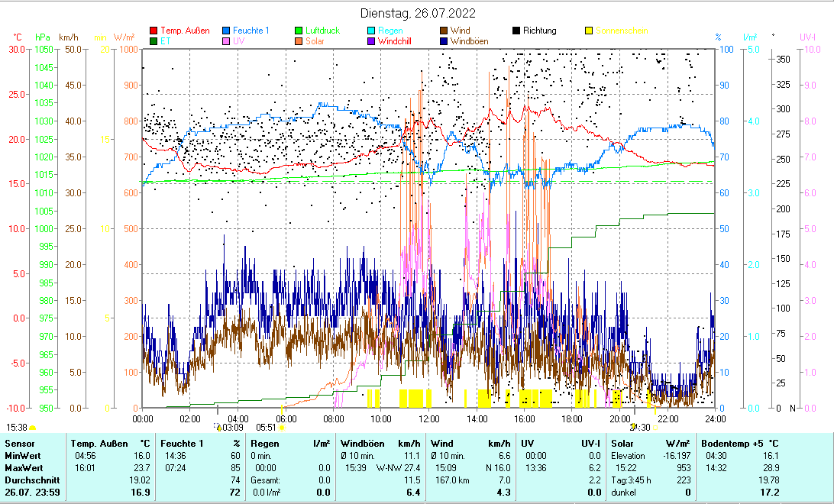The image size is (834, 504).
Task: Click the yellow Sonnenschein legend square
Action: (x=589, y=31)
